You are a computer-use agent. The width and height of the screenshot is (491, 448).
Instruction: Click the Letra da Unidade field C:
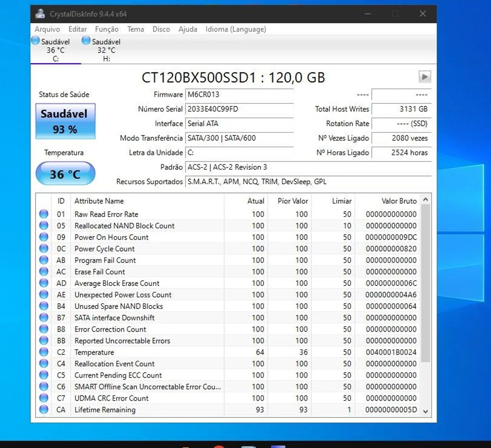tap(239, 153)
